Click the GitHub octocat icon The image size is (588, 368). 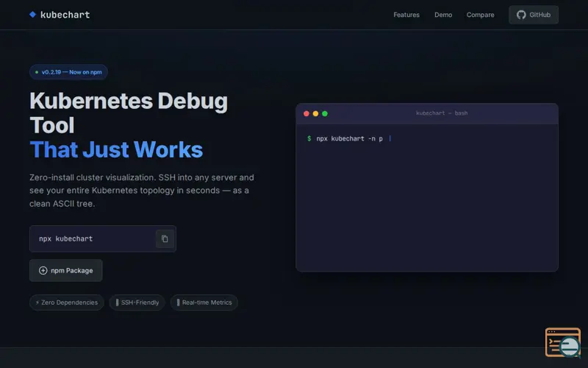[x=521, y=15]
